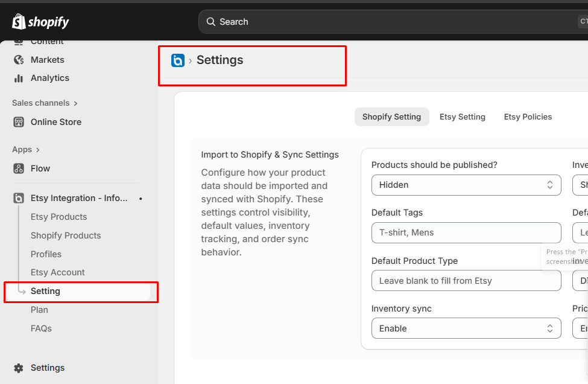Click the Markets globe icon
The height and width of the screenshot is (384, 588).
point(19,60)
